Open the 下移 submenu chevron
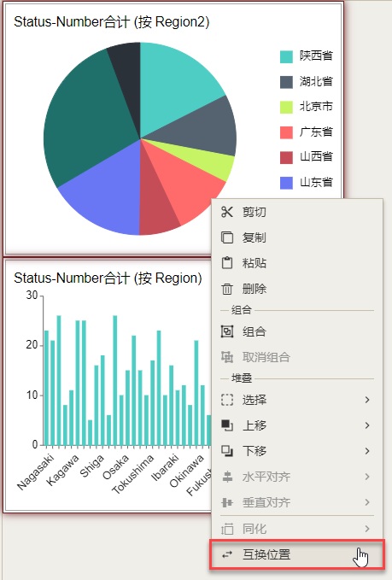Screen dimensions: 392x580 pos(367,451)
